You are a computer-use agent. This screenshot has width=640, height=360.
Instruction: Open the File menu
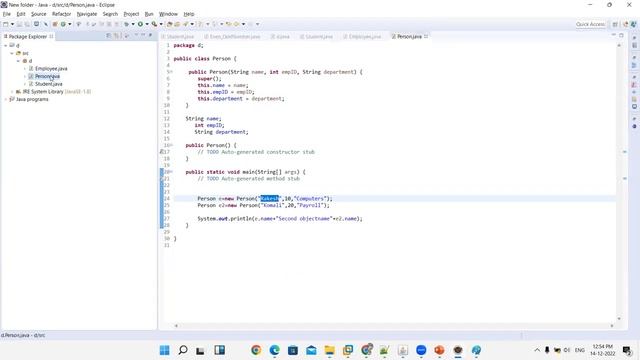pos(7,14)
